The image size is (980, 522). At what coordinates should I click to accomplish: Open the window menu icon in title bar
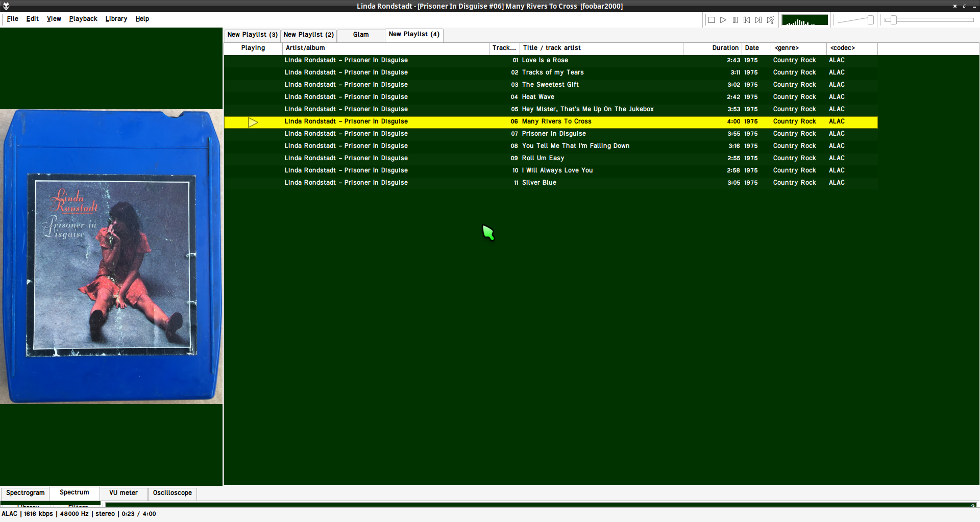(x=6, y=6)
